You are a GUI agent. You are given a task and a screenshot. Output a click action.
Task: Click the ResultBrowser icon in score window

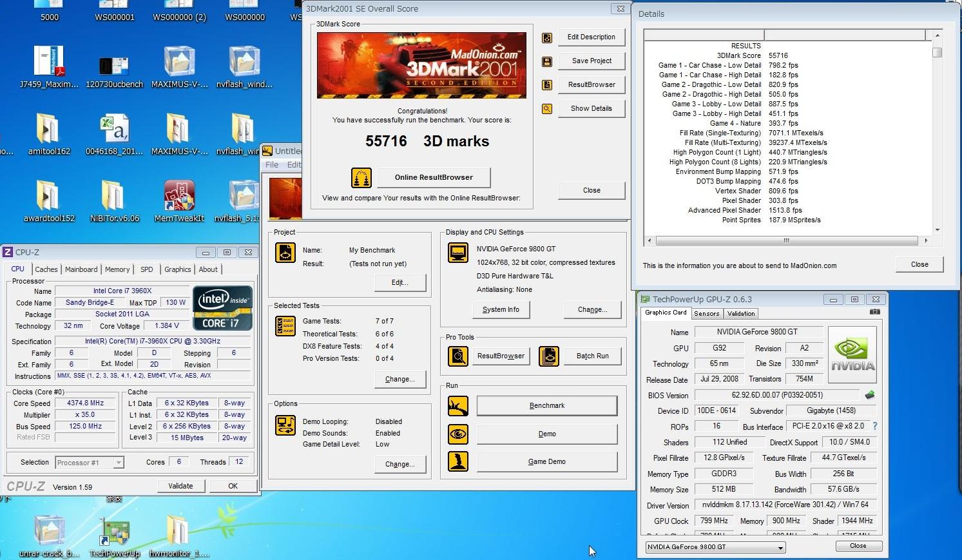(547, 85)
